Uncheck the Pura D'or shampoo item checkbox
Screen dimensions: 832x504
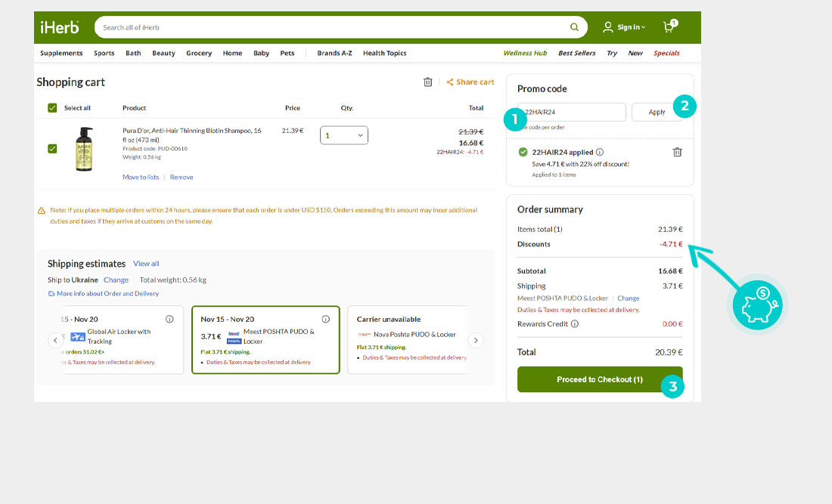(x=52, y=149)
